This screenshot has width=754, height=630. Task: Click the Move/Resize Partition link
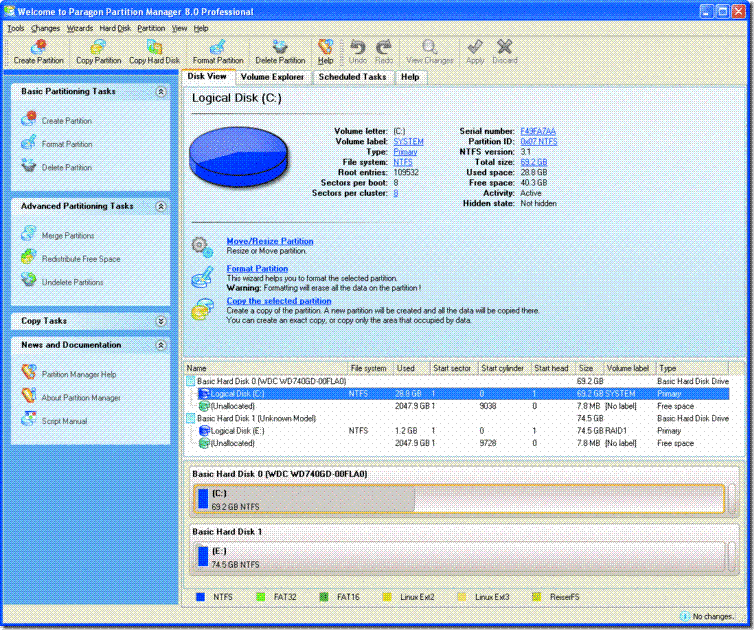(x=270, y=241)
